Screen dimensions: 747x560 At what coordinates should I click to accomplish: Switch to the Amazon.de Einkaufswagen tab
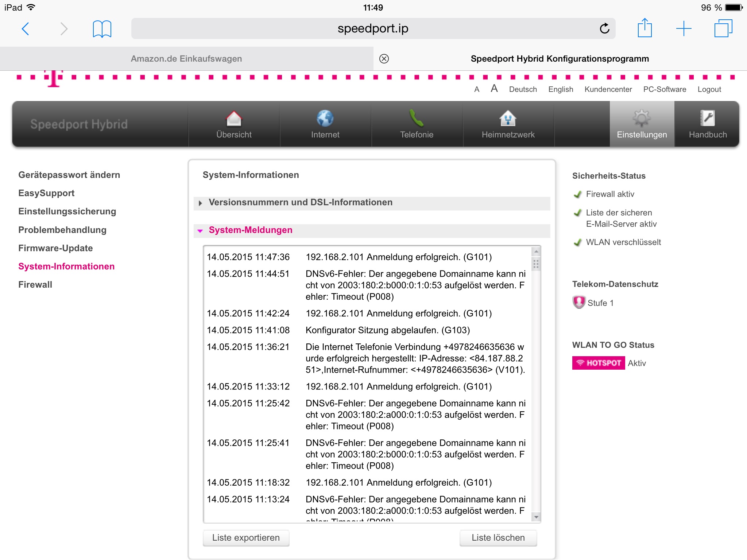[186, 59]
